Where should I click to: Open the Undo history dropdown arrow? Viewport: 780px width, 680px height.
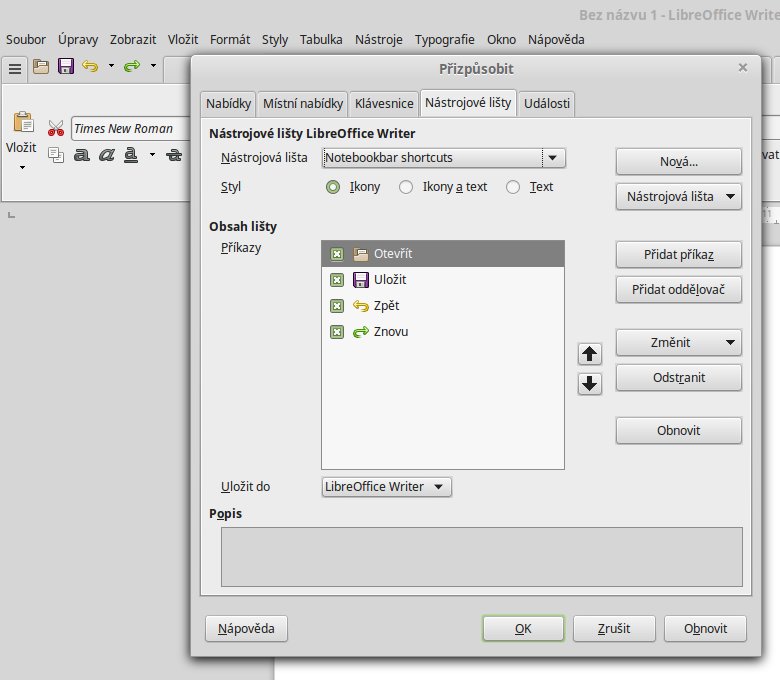pos(111,66)
